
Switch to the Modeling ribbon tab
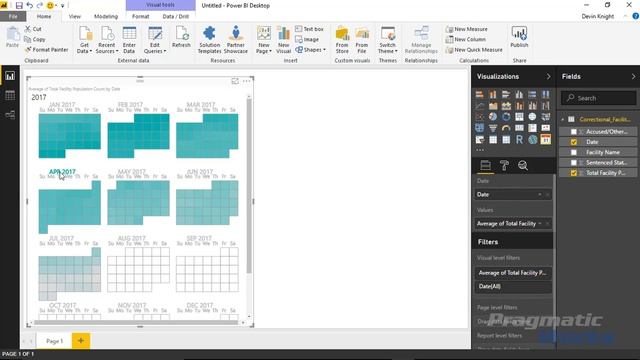point(106,16)
